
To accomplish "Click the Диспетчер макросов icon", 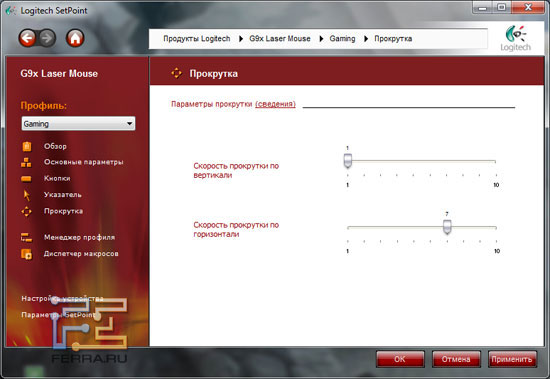I will [x=27, y=254].
